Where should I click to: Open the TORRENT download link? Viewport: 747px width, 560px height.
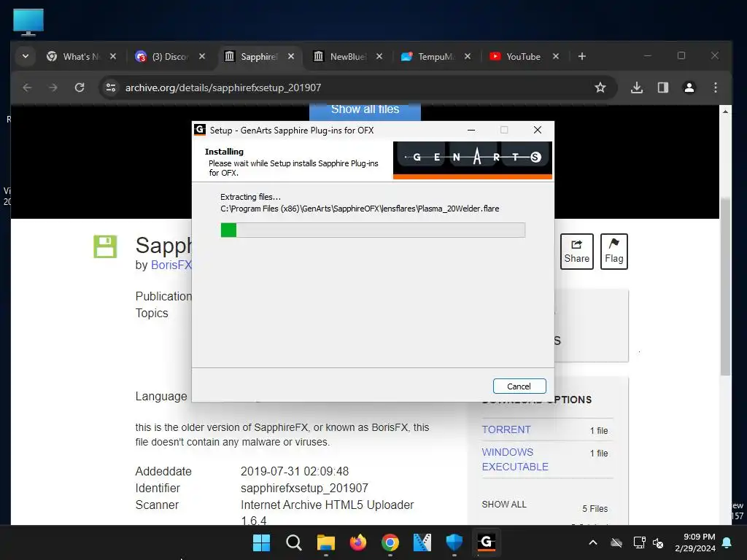pyautogui.click(x=506, y=429)
